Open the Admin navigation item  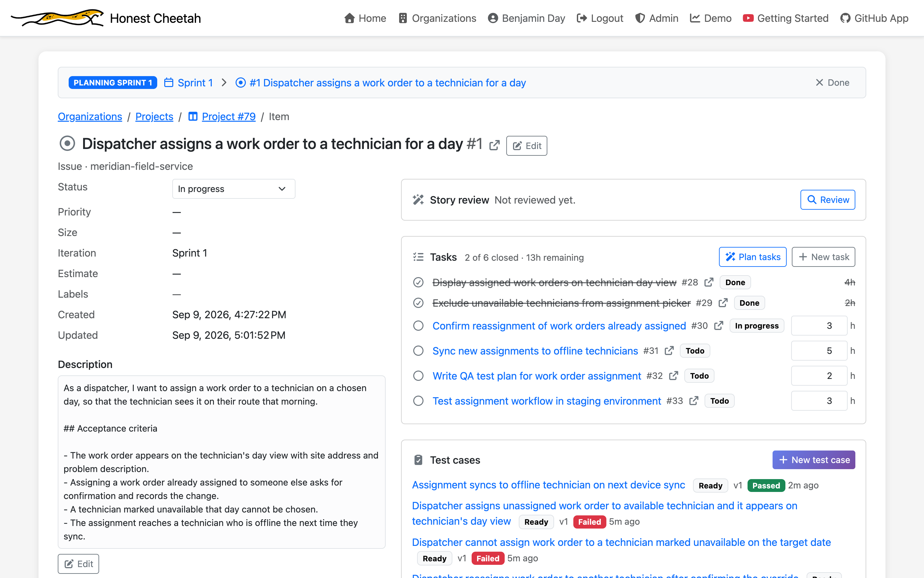pos(657,18)
